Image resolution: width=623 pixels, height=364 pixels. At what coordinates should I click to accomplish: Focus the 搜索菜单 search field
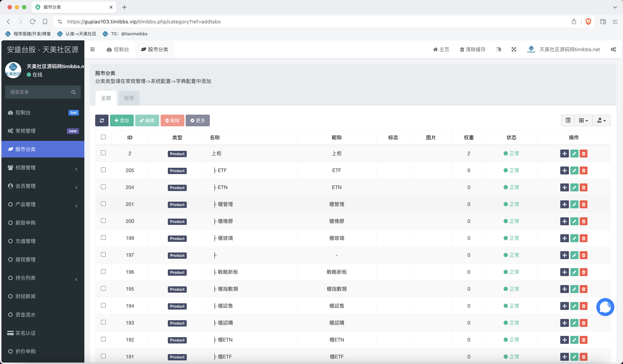point(43,92)
